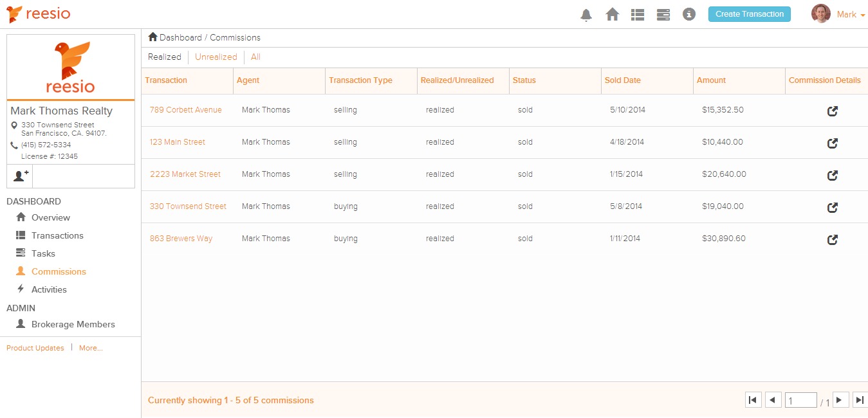Click the add member icon under brokerage card

point(20,176)
